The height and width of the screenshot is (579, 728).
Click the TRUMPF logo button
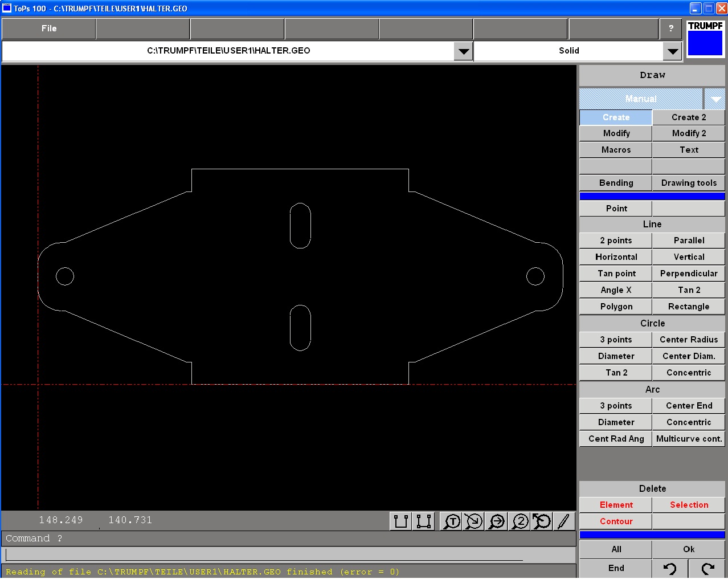pyautogui.click(x=705, y=39)
